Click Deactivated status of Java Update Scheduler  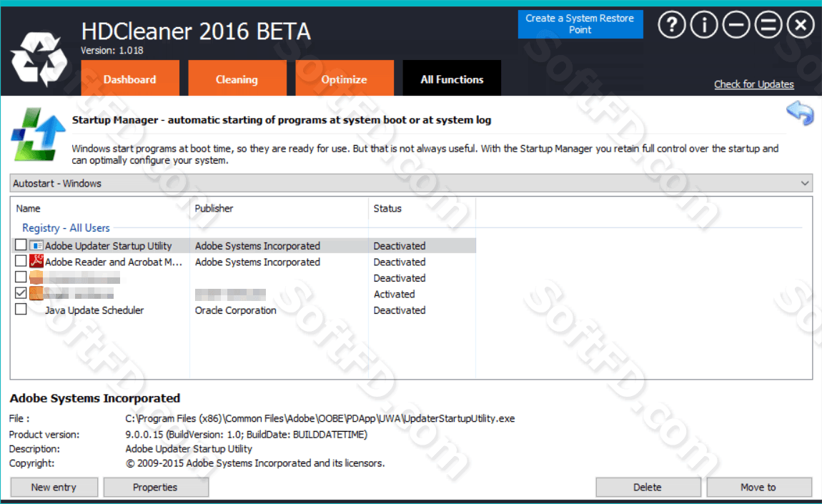[400, 310]
